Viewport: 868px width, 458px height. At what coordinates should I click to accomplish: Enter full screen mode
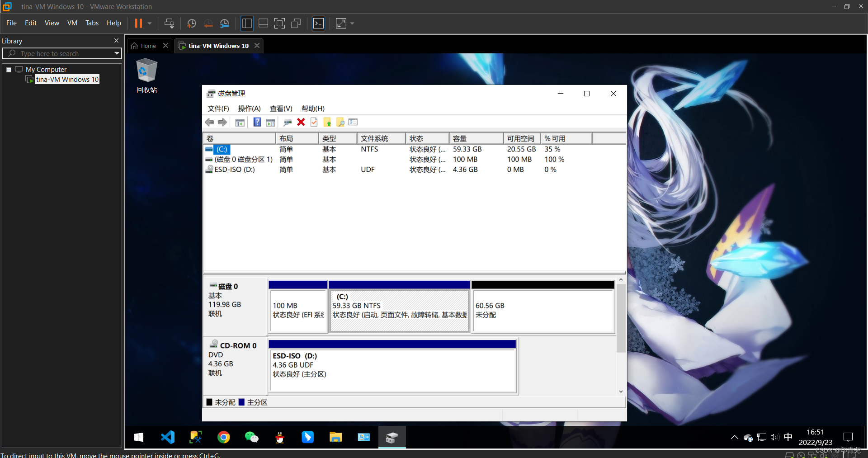[x=280, y=23]
